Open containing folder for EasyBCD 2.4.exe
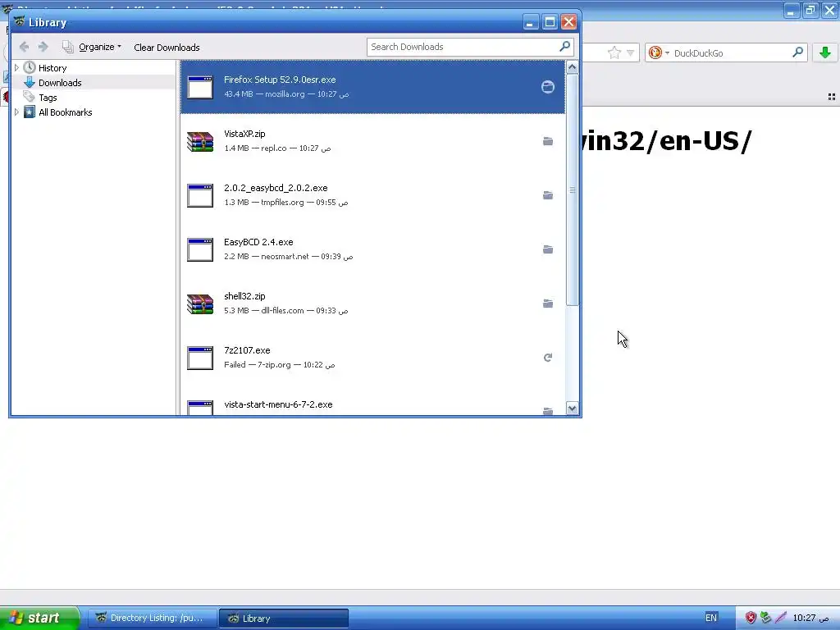Image resolution: width=840 pixels, height=630 pixels. point(547,249)
